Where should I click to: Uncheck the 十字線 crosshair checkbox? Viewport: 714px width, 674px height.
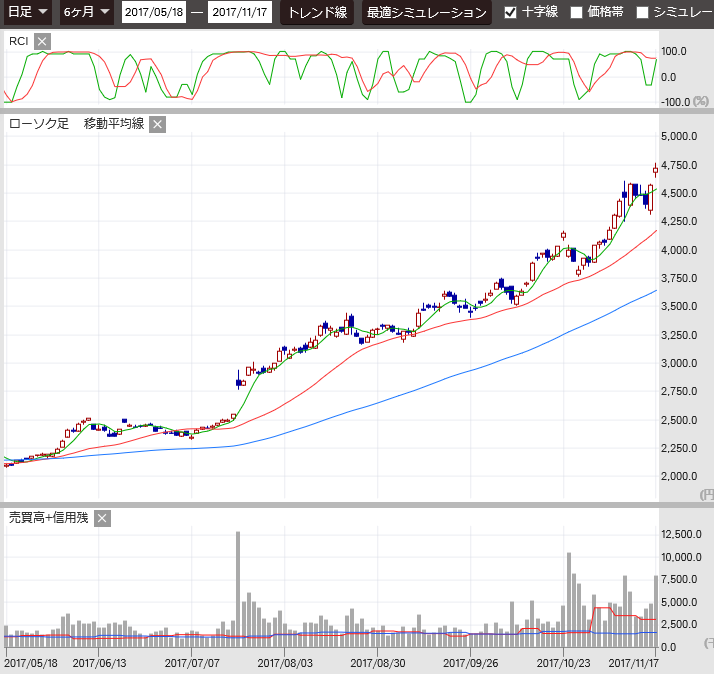click(x=511, y=13)
